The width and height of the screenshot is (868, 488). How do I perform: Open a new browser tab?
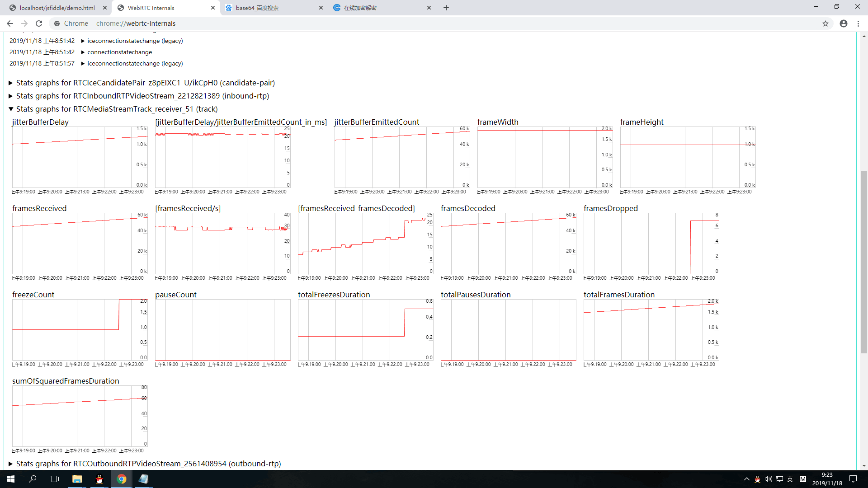point(446,8)
